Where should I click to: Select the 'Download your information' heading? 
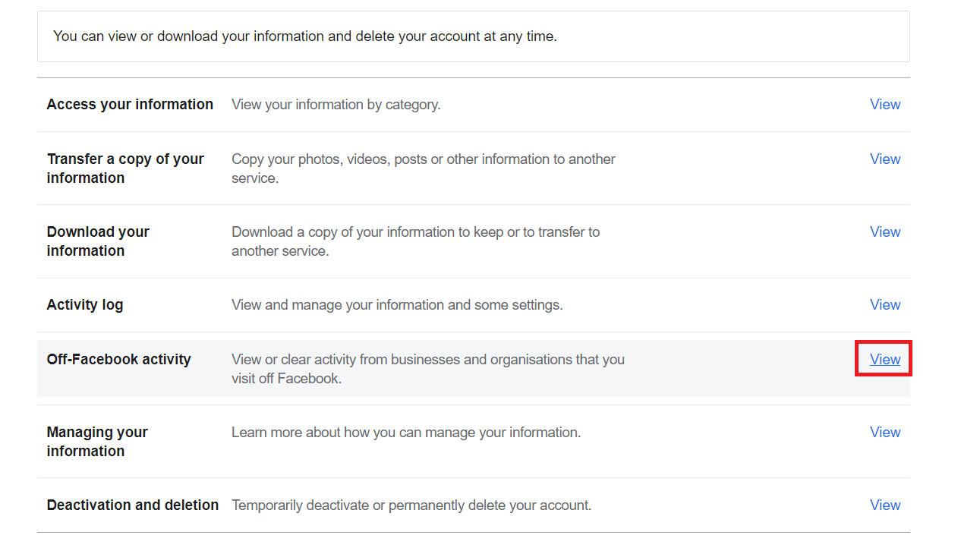coord(98,241)
